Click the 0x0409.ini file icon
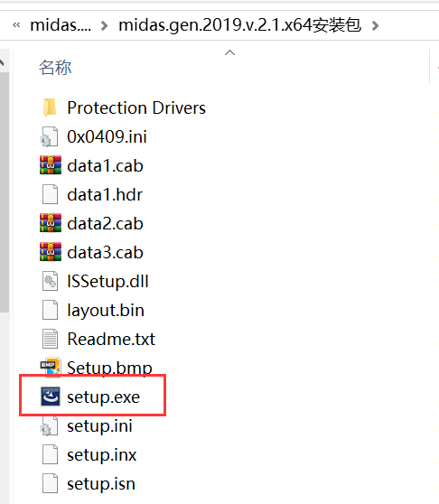Viewport: 439px width, 504px height. (50, 136)
